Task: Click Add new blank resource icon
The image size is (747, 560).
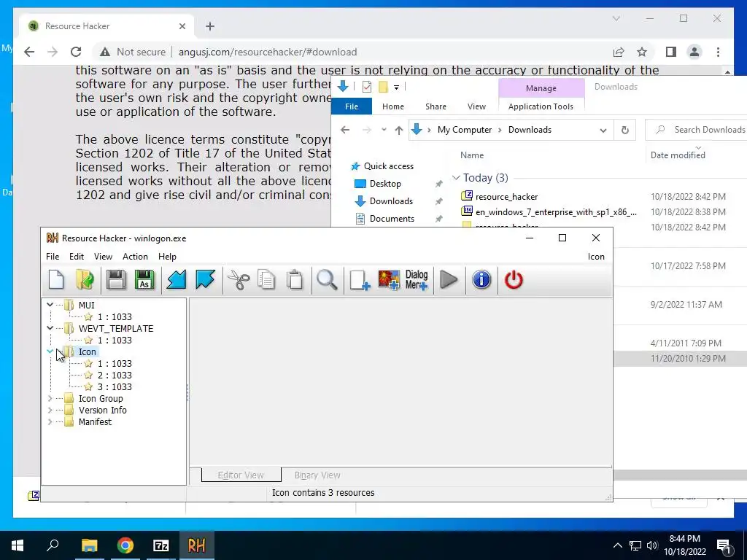Action: click(x=359, y=279)
